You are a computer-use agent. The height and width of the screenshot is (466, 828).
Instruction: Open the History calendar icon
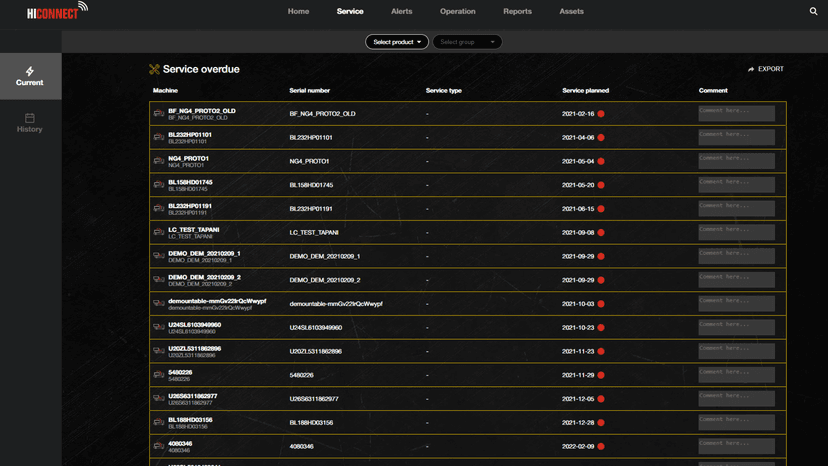30,118
